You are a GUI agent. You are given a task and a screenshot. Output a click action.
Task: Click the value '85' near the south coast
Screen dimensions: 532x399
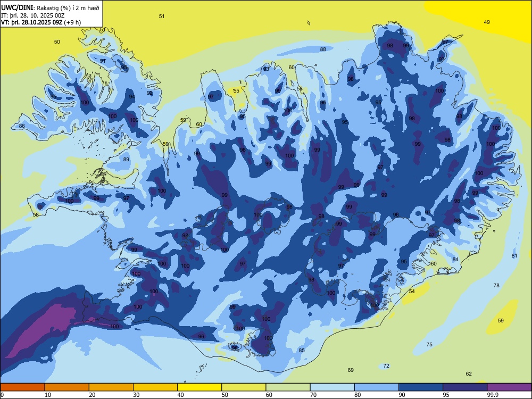point(302,351)
